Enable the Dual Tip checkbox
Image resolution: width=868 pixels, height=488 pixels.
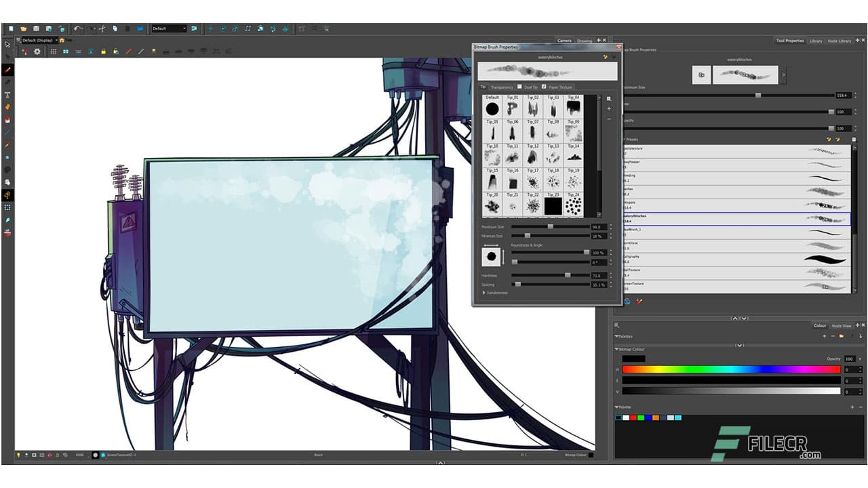coord(519,87)
